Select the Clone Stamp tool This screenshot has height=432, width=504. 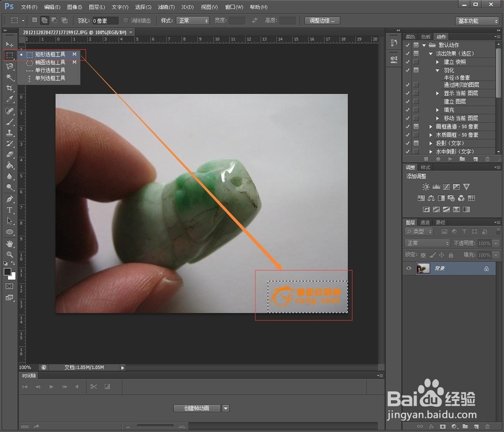tap(9, 133)
